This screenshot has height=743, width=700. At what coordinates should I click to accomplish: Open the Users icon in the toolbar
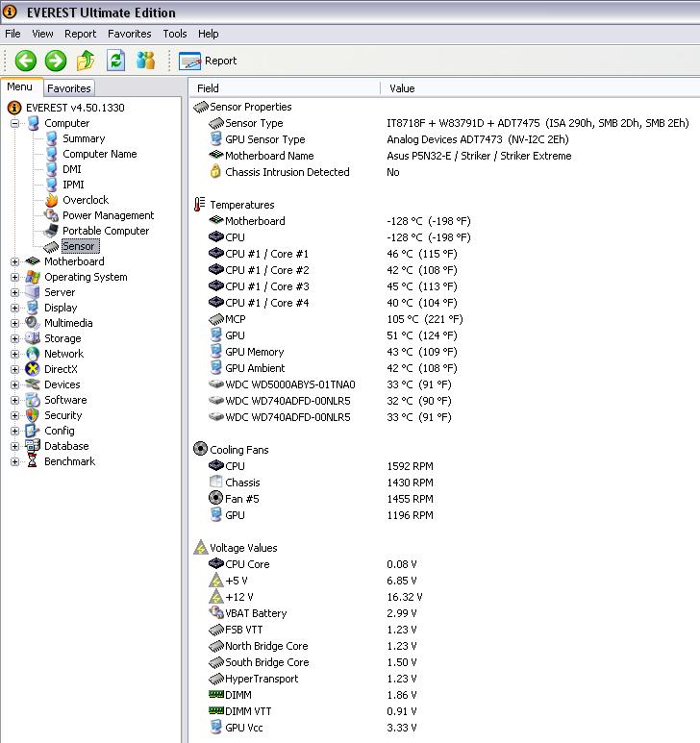(x=145, y=61)
